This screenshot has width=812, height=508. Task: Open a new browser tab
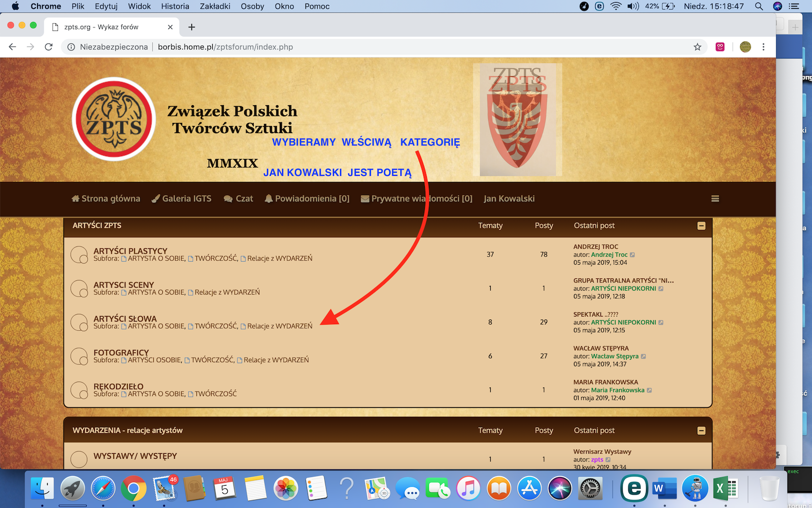click(x=191, y=27)
